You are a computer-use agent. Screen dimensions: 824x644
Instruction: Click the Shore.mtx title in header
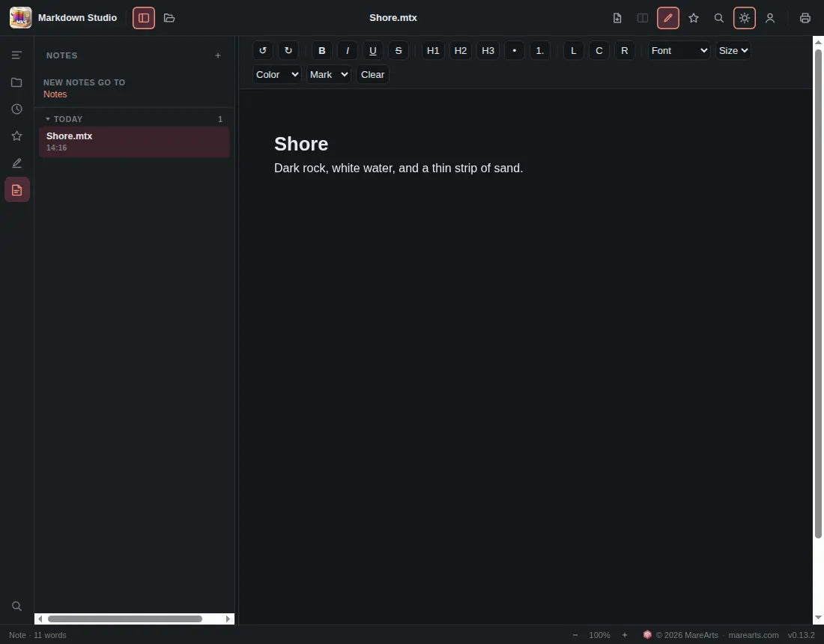393,18
